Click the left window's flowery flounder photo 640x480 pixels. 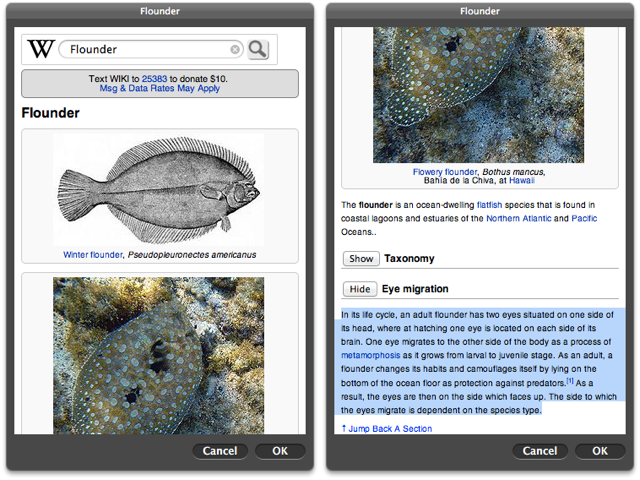coord(159,355)
